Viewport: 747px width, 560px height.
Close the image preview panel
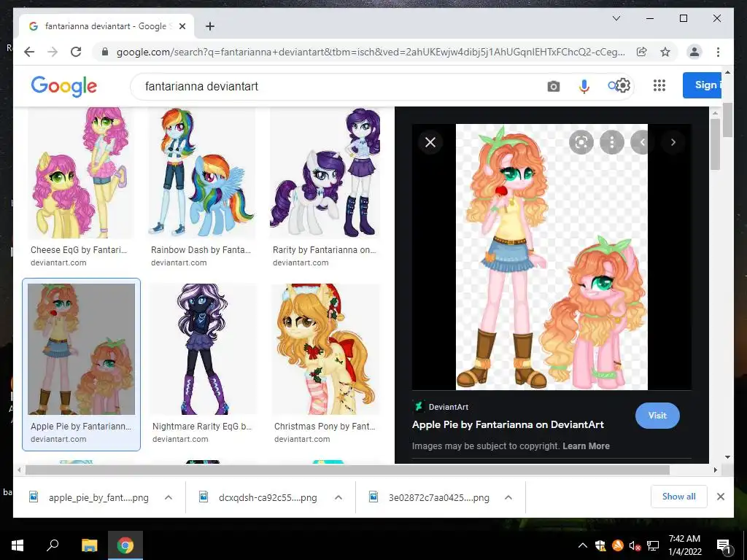click(430, 142)
